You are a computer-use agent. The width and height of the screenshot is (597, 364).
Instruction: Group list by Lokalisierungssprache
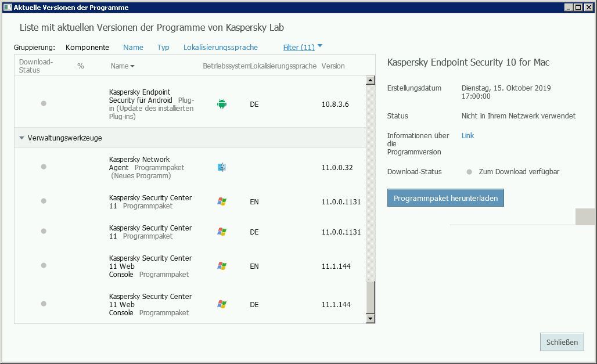(x=220, y=48)
